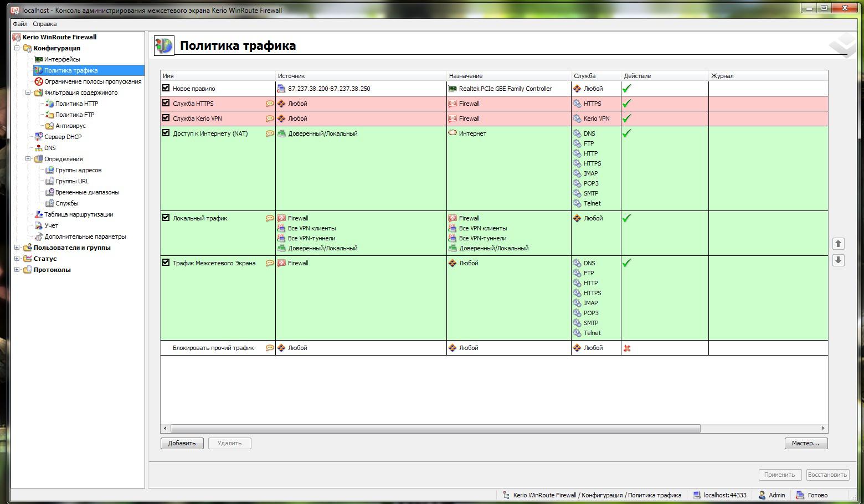Open the Файл menu
This screenshot has height=504, width=864.
pyautogui.click(x=20, y=24)
